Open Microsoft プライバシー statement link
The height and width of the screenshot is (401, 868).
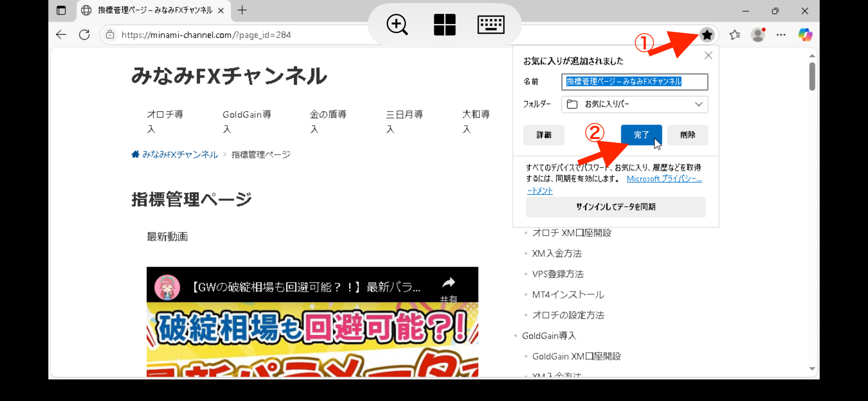[664, 179]
